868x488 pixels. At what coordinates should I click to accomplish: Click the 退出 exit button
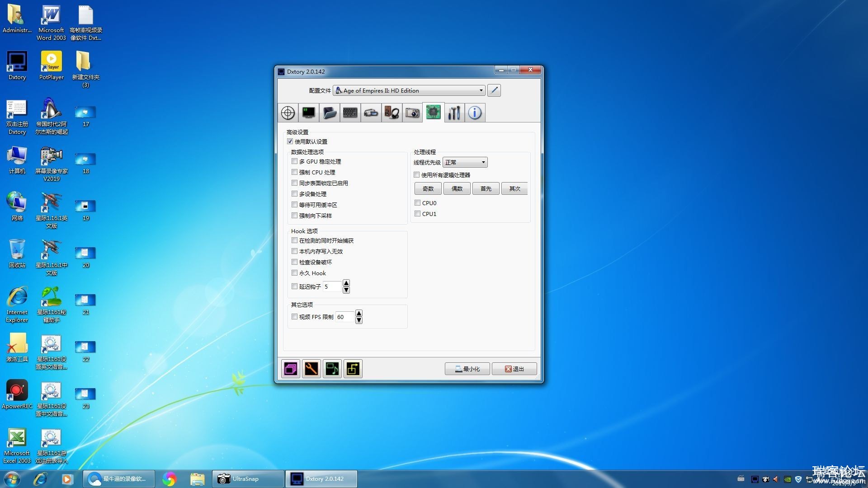tap(514, 369)
